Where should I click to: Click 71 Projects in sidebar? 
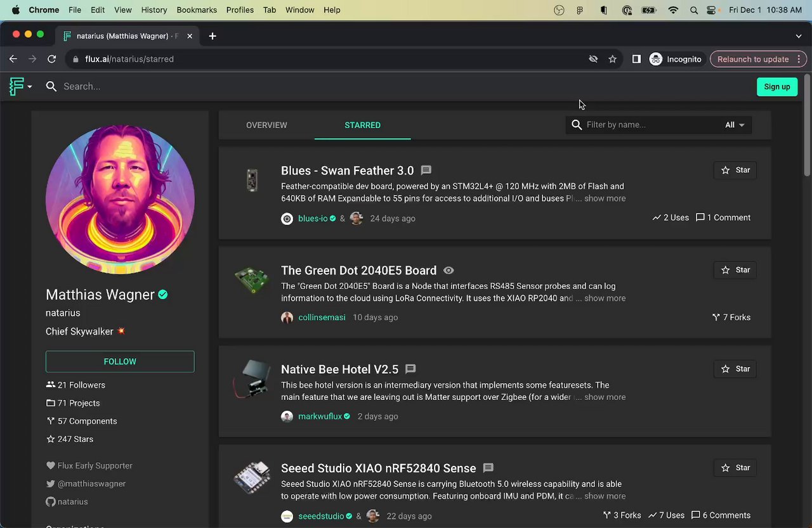point(73,403)
